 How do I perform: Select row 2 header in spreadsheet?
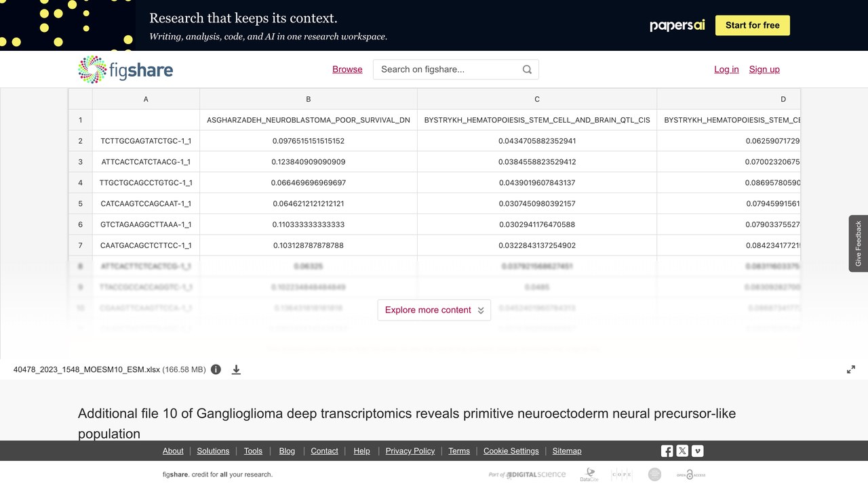(80, 141)
